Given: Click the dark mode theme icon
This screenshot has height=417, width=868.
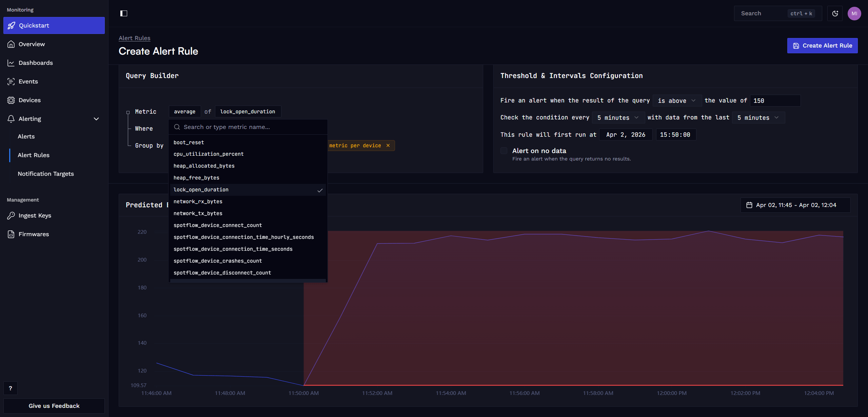Looking at the screenshot, I should [835, 14].
